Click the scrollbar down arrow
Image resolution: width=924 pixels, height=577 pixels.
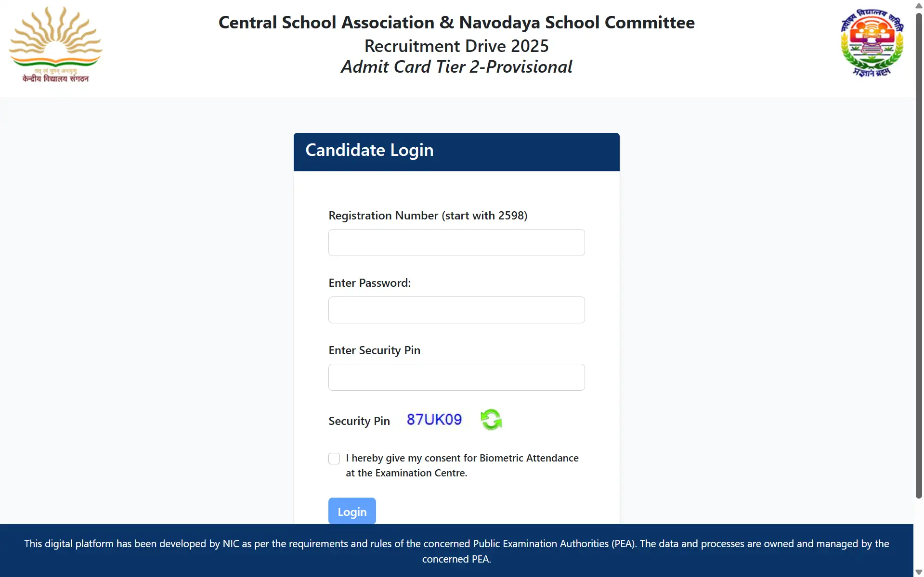click(x=918, y=571)
